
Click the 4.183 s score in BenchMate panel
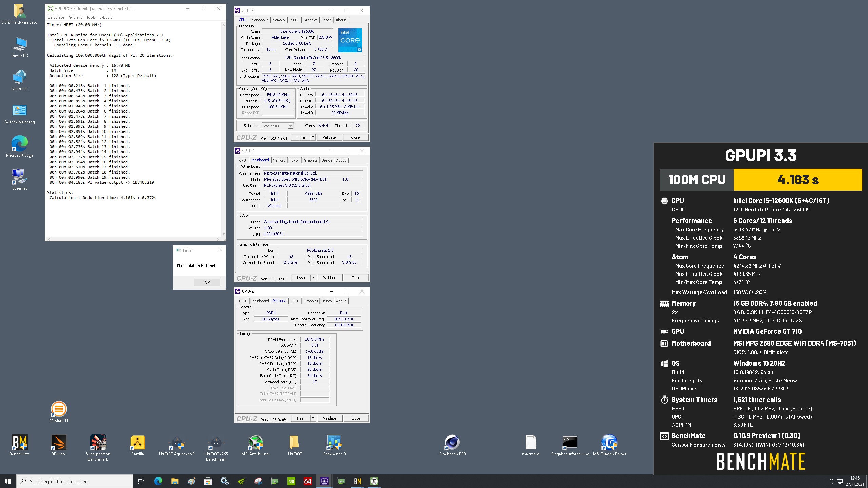(798, 180)
